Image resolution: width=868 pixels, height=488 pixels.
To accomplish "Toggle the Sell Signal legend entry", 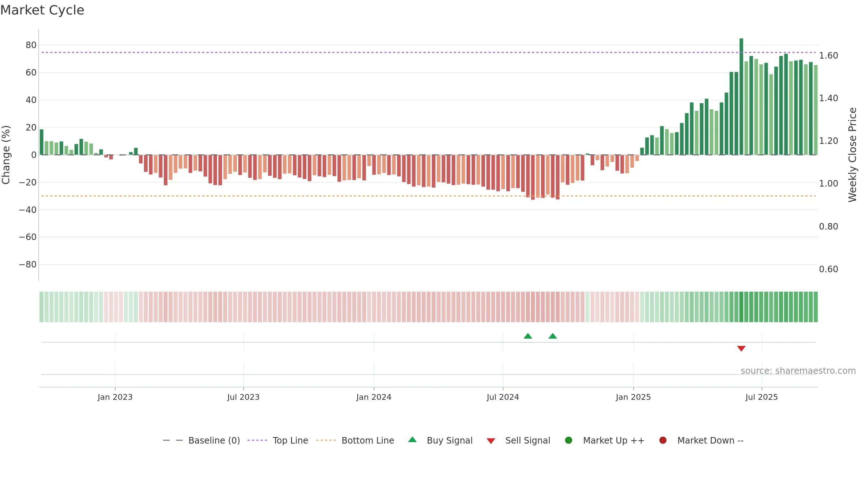I will 518,440.
